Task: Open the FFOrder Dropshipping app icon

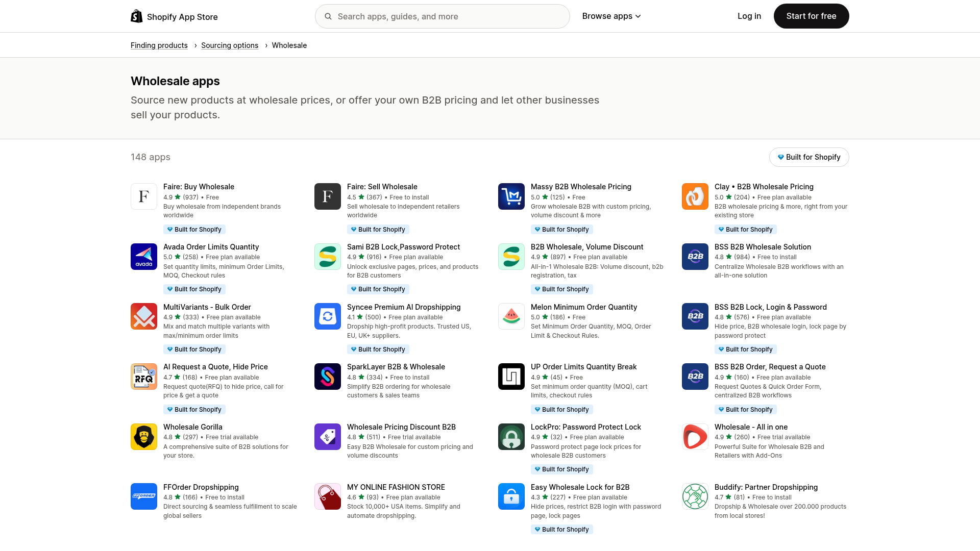Action: coord(144,496)
